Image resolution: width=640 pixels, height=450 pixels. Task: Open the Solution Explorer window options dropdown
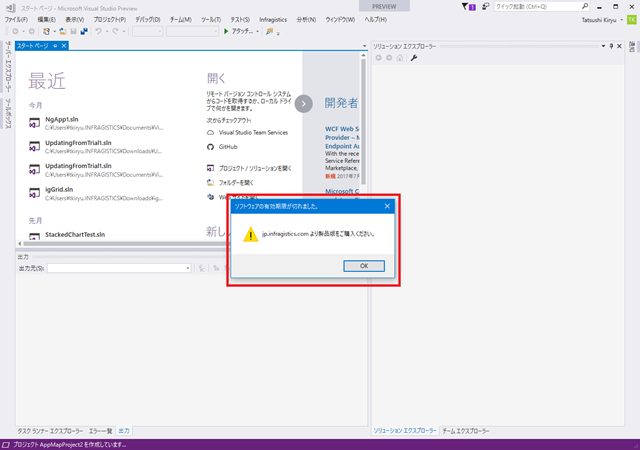[603, 46]
